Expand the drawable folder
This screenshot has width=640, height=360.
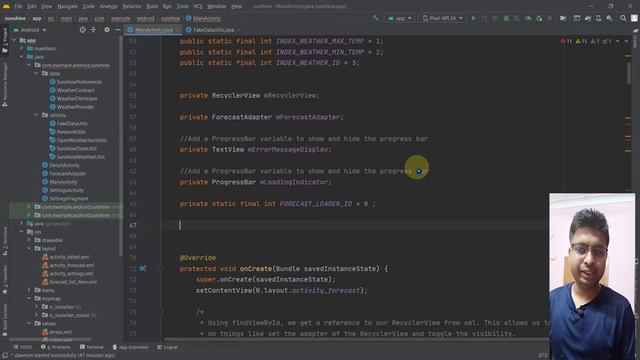click(x=29, y=240)
